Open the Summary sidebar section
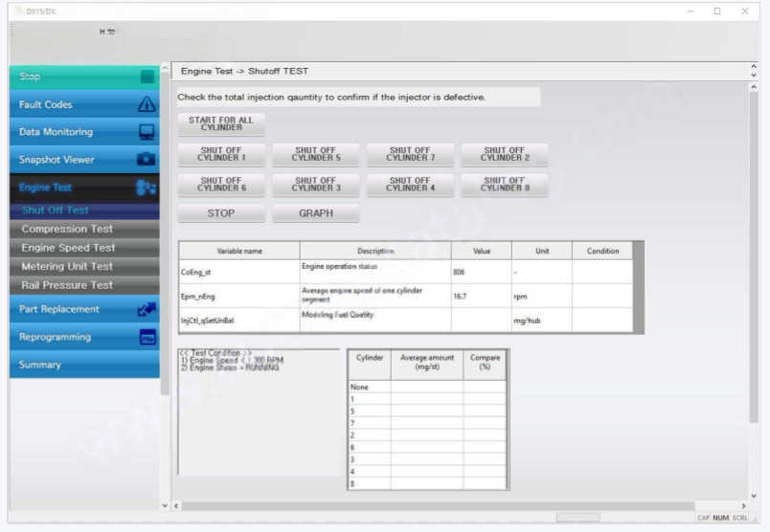 [84, 365]
